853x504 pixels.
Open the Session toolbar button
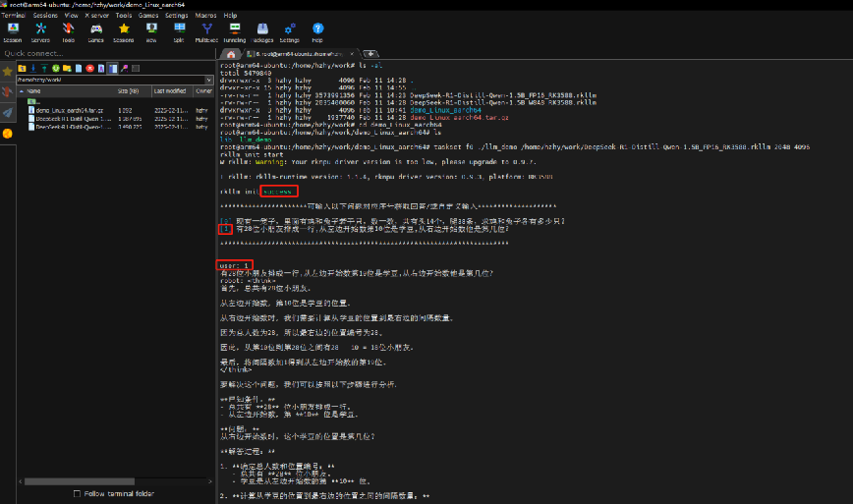pyautogui.click(x=13, y=32)
